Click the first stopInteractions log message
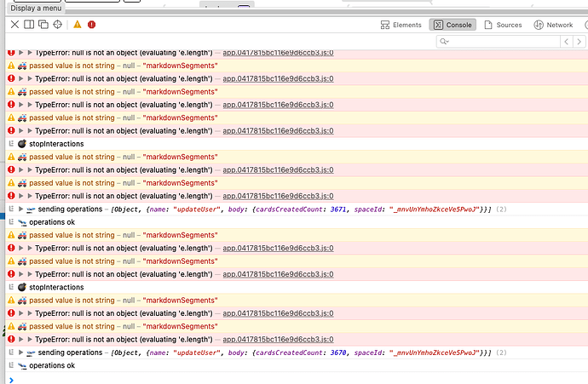Viewport: 588px width, 384px height. coord(56,144)
